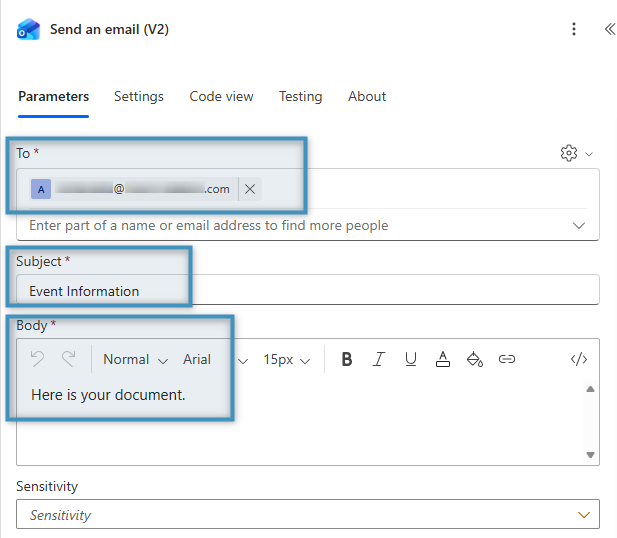Open the About tab
The width and height of the screenshot is (617, 538).
[x=367, y=96]
